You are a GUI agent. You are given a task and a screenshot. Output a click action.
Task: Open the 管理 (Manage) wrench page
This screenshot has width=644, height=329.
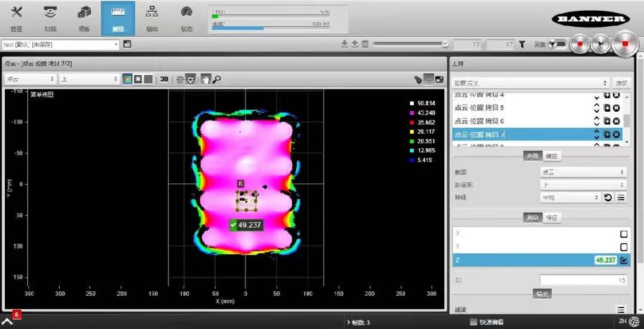tap(17, 19)
